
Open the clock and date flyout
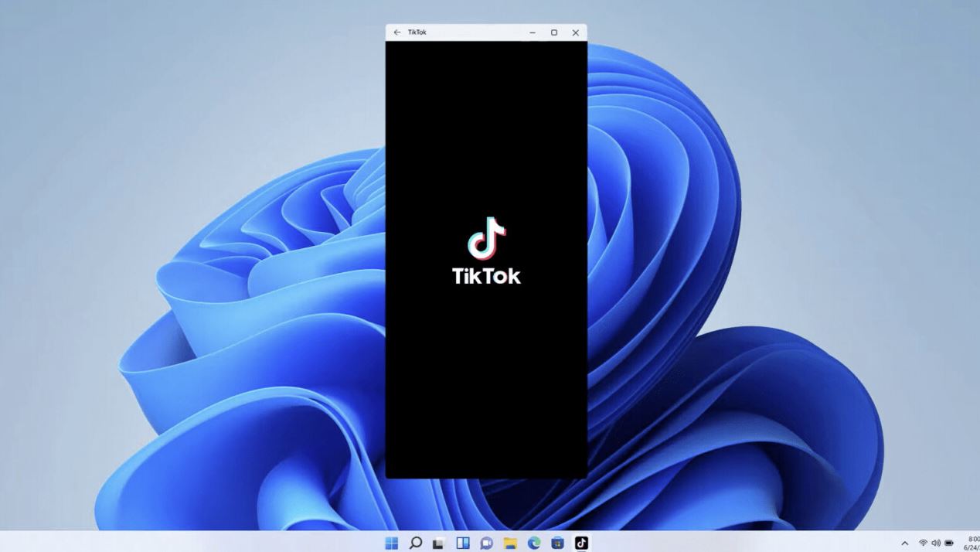pos(972,543)
